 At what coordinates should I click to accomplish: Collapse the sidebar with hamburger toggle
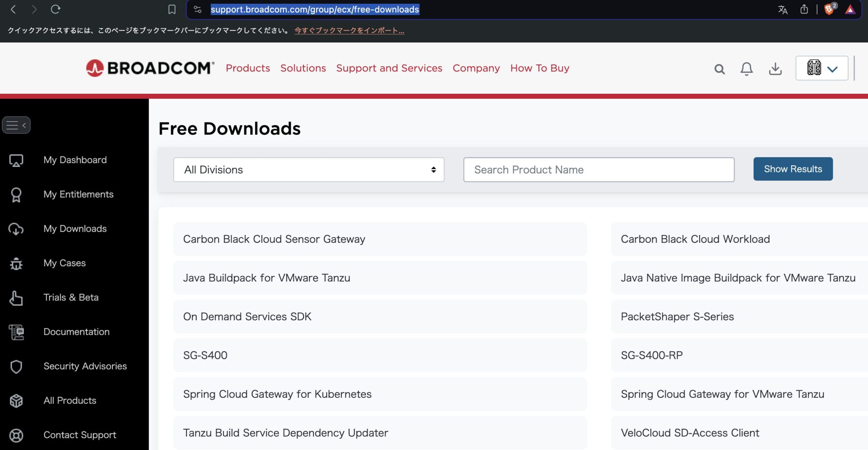click(16, 125)
